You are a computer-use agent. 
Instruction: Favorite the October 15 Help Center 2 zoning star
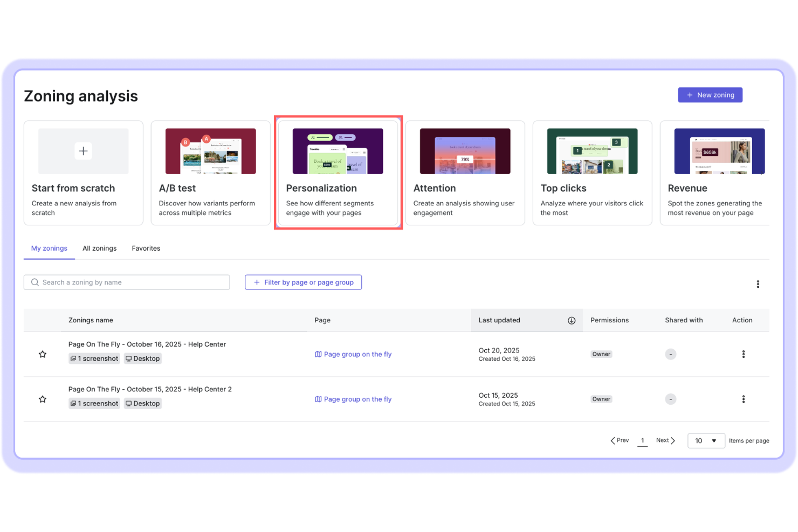click(43, 399)
